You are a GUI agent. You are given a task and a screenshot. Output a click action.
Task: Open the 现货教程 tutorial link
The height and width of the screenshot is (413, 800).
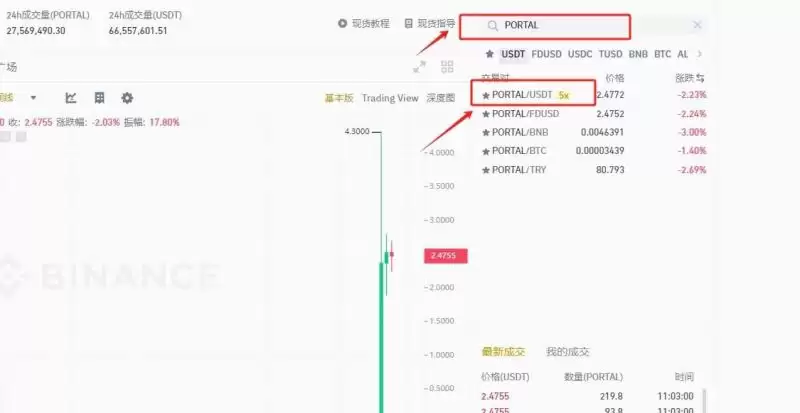point(364,23)
